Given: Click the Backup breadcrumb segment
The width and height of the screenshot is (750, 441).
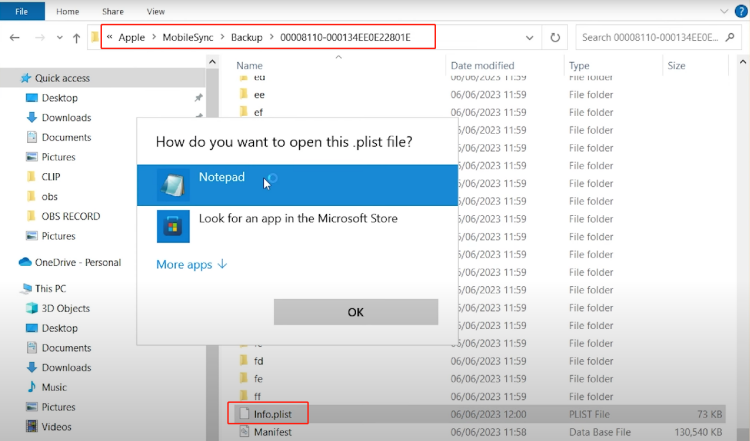Looking at the screenshot, I should coord(247,37).
